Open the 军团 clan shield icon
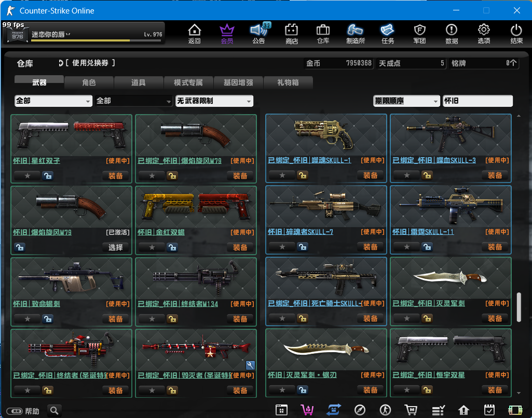This screenshot has width=532, height=418. [x=420, y=34]
